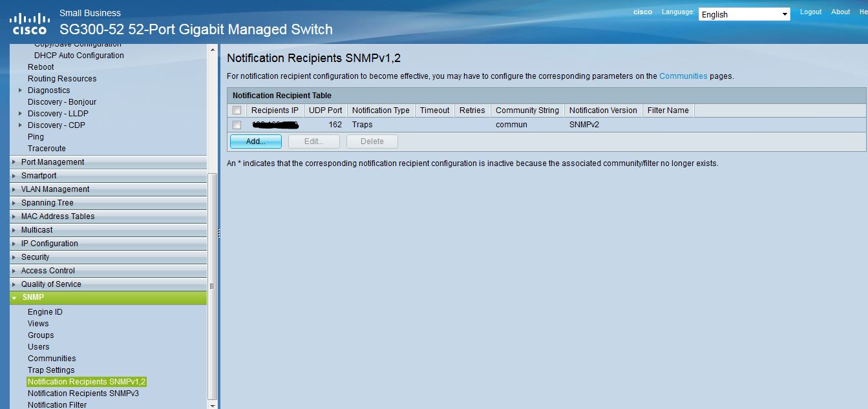Click the SNMPv2 version cell

584,125
